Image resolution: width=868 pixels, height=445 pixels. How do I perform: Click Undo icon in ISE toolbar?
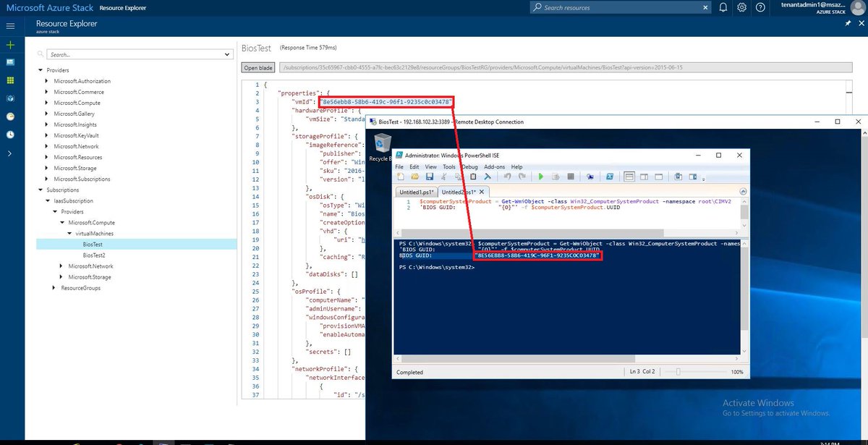507,177
